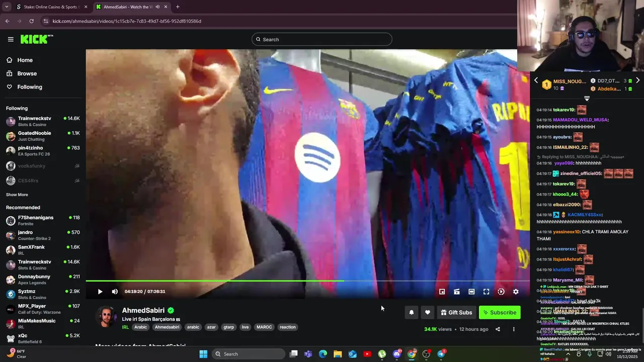Image resolution: width=644 pixels, height=362 pixels.
Task: Select the reaction tag
Action: [x=288, y=327]
